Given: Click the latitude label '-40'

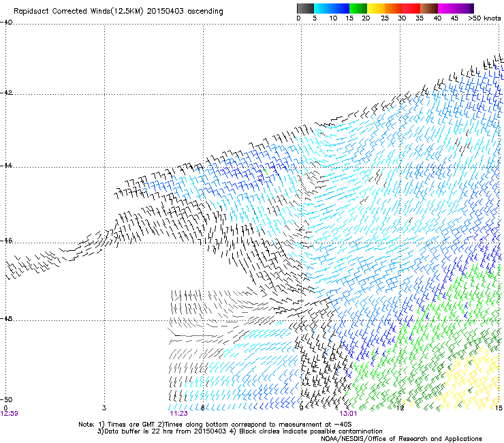Looking at the screenshot, I should coord(6,22).
